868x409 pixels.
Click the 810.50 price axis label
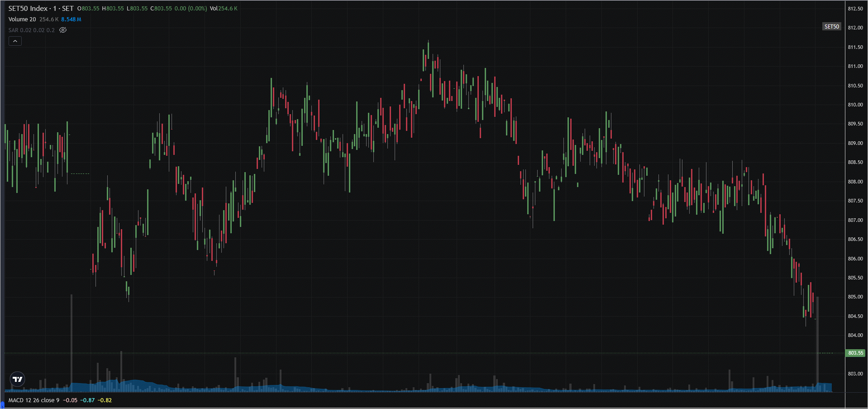[x=855, y=86]
